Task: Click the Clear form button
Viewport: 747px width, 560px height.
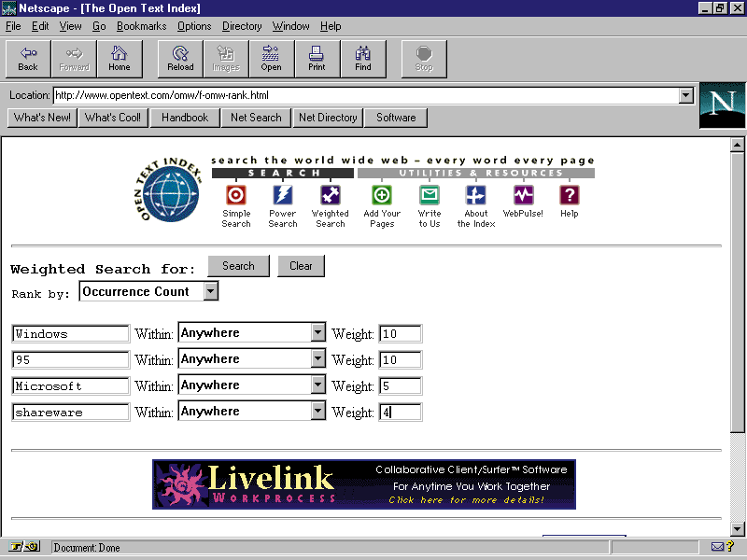Action: pos(301,266)
